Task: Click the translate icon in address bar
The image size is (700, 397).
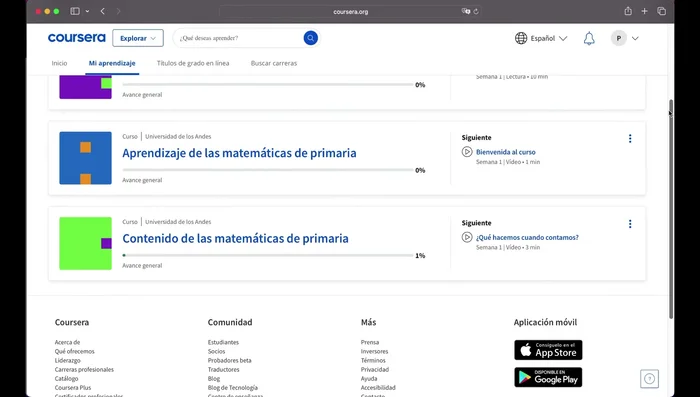Action: [466, 12]
